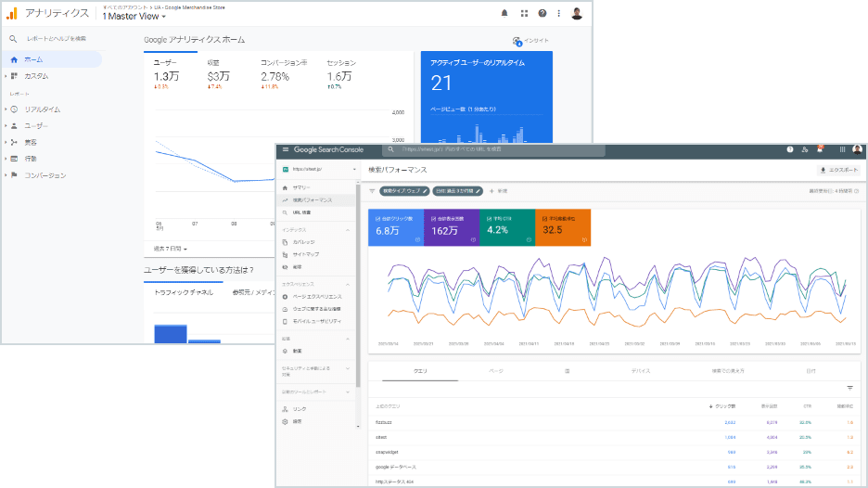The image size is (868, 488).
Task: Toggle the 合計クリック数 metric checkbox
Action: click(376, 218)
